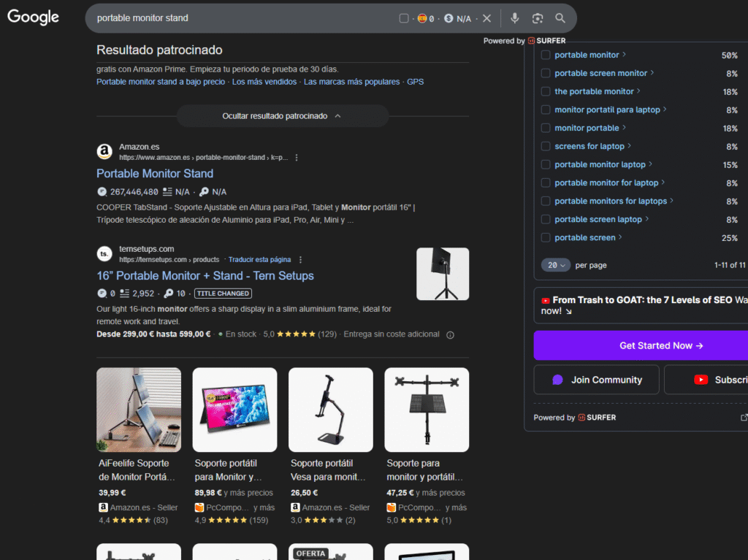Open the three-dot menu for the Amazon.es result
Screen dimensions: 748x560
pyautogui.click(x=297, y=158)
